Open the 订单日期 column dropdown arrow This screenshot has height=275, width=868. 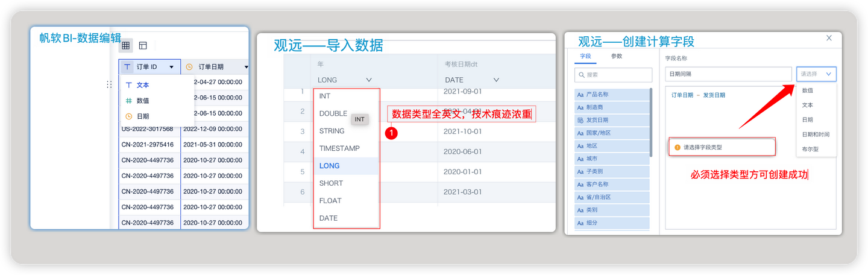[246, 67]
